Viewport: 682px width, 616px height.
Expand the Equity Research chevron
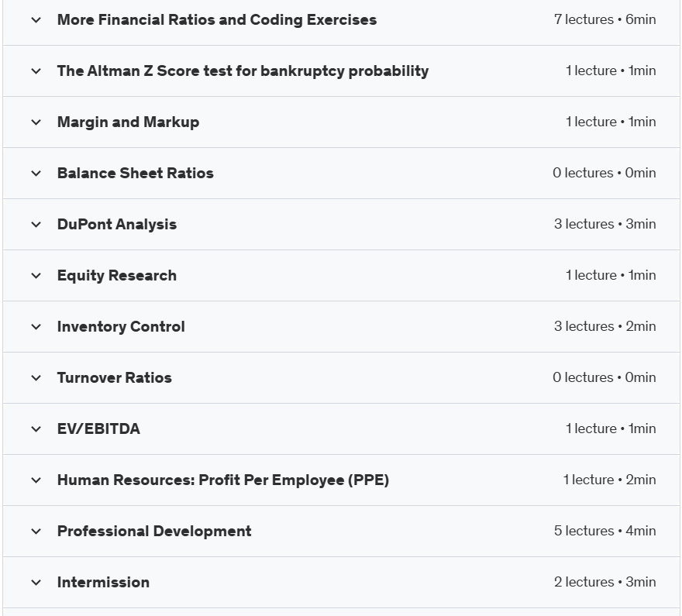[36, 276]
